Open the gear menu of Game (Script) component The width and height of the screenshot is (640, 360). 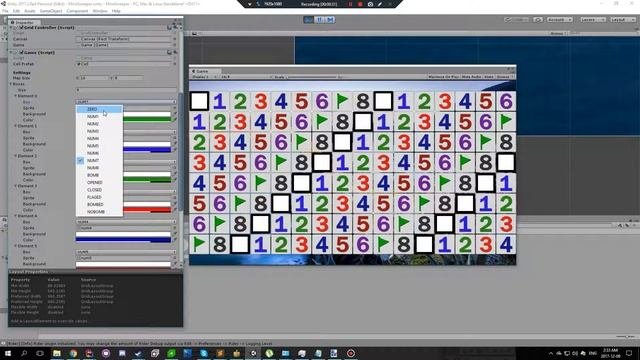[x=175, y=52]
